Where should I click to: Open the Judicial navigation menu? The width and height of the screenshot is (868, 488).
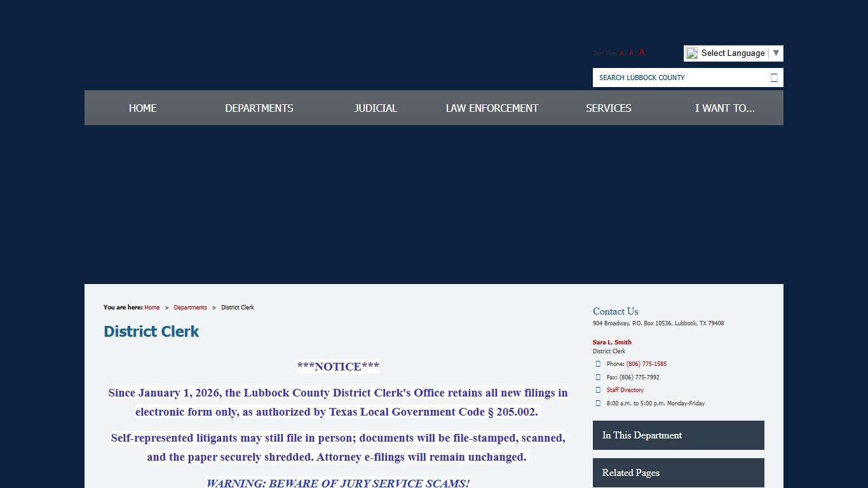(x=376, y=108)
